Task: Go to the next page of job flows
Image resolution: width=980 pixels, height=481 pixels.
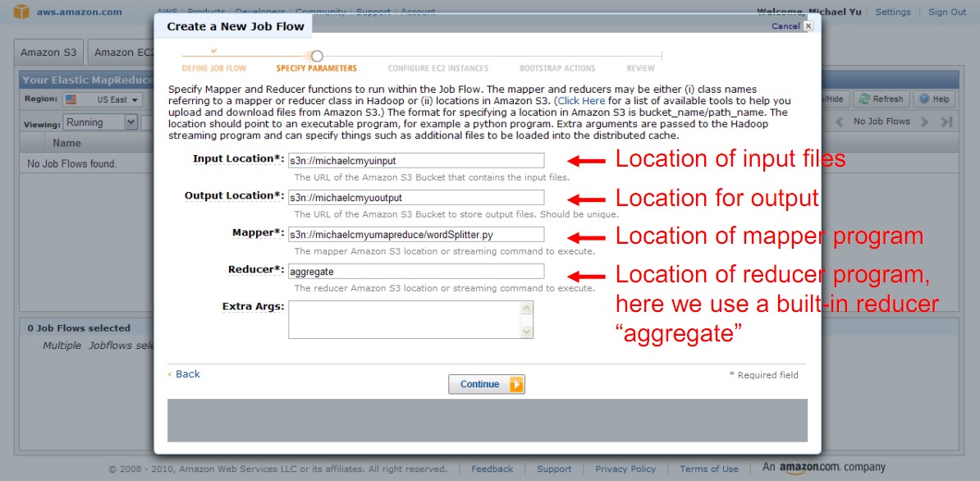Action: tap(925, 121)
